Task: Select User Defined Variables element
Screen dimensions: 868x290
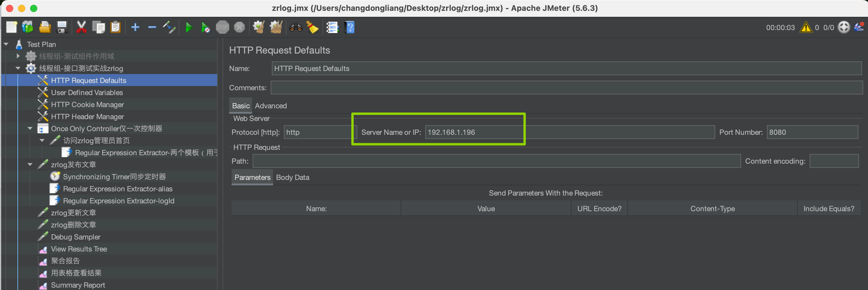Action: coord(87,92)
